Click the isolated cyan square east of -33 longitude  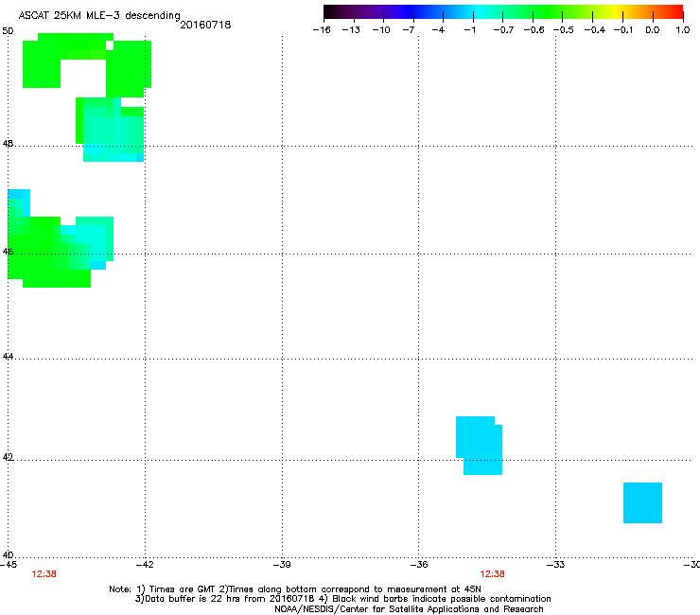[642, 502]
